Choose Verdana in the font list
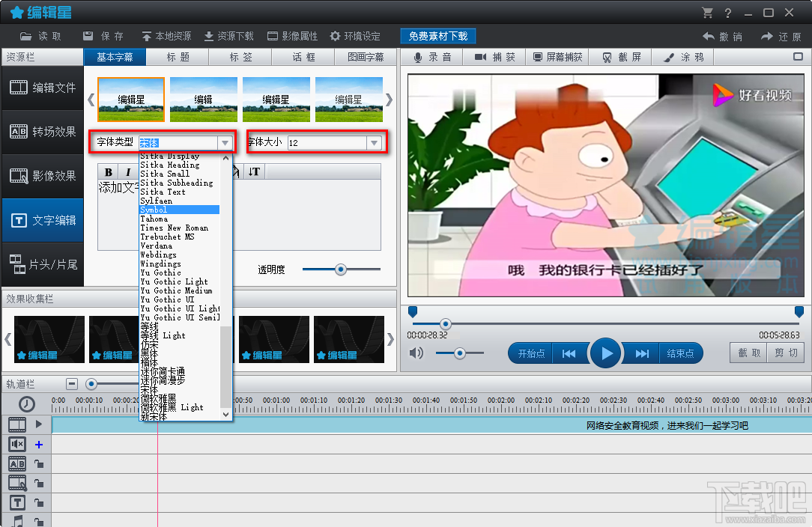 (157, 246)
